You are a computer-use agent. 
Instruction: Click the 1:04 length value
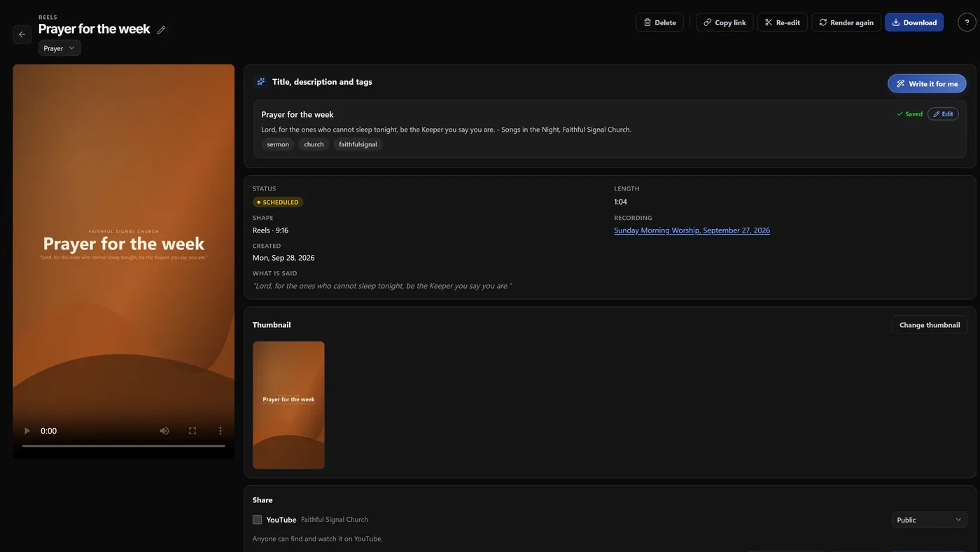(x=620, y=202)
